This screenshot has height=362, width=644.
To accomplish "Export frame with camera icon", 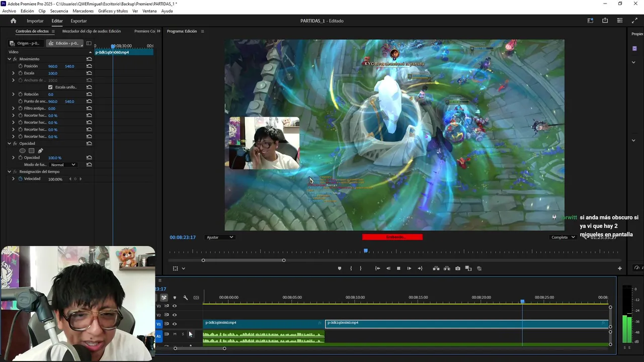I will pos(457,268).
